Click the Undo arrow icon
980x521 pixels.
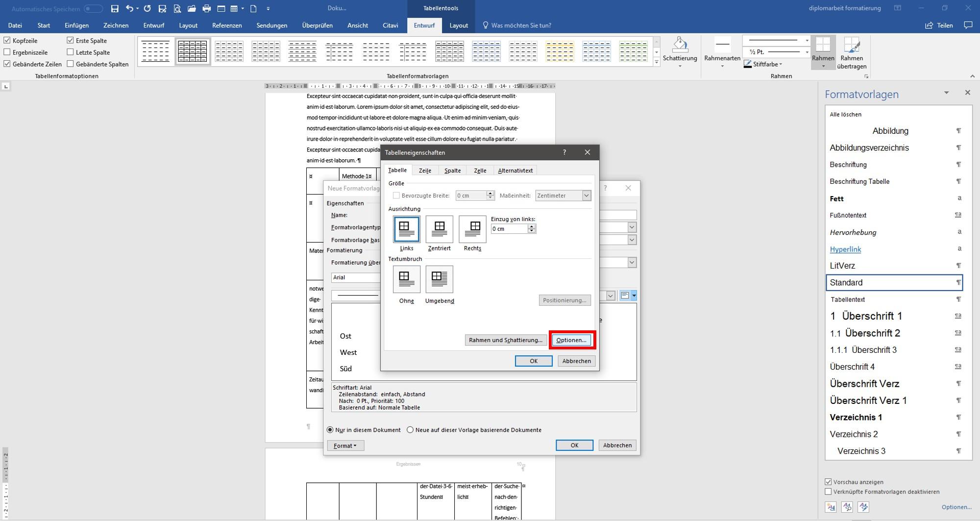pos(129,8)
